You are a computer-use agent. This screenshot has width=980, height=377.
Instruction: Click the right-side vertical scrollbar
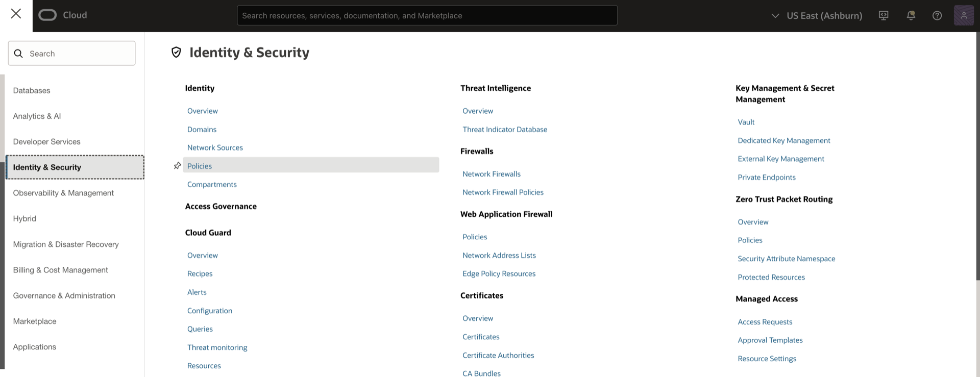tap(977, 156)
